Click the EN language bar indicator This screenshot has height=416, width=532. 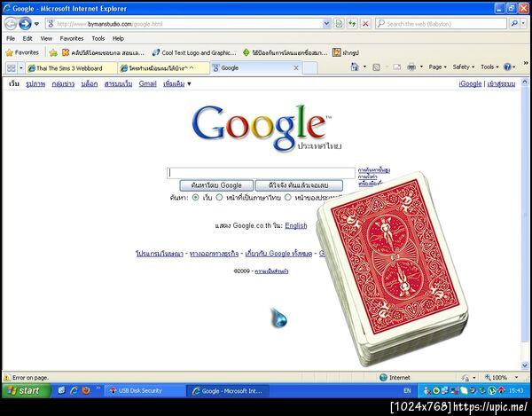coord(407,391)
